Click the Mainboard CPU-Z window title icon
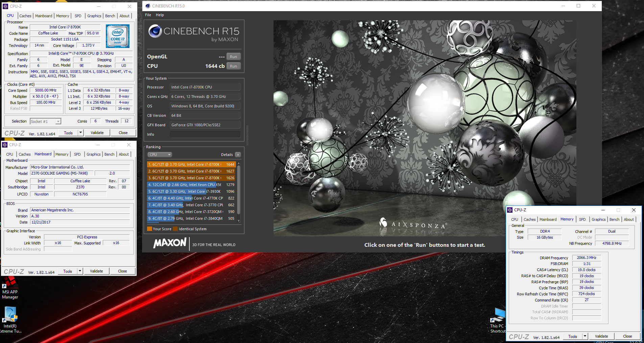644x343 pixels. (x=5, y=145)
